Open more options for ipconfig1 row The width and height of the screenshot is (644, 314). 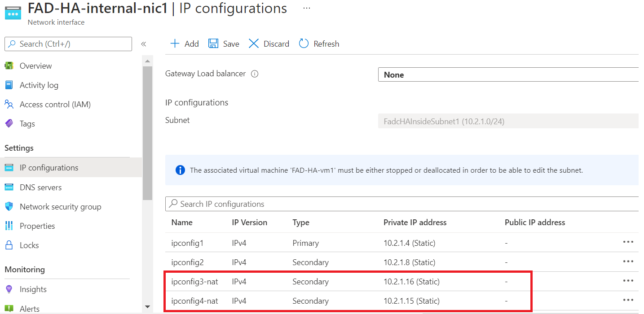click(x=628, y=242)
